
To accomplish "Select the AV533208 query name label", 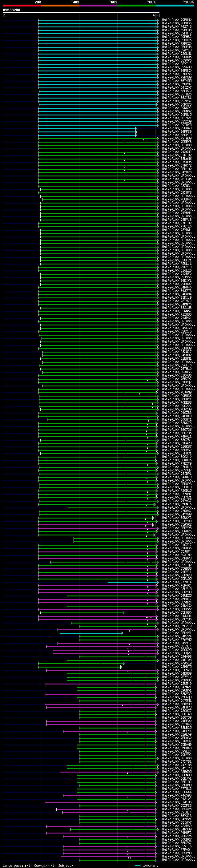I will pos(11,10).
